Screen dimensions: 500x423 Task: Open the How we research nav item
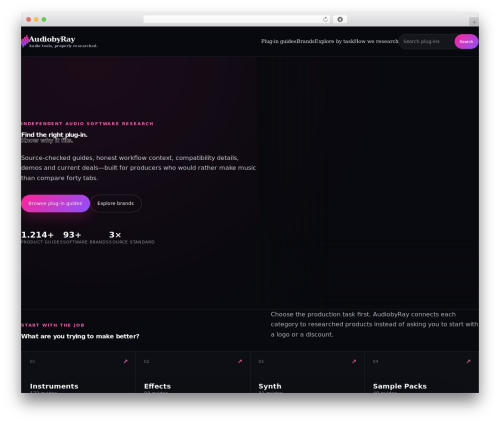376,41
